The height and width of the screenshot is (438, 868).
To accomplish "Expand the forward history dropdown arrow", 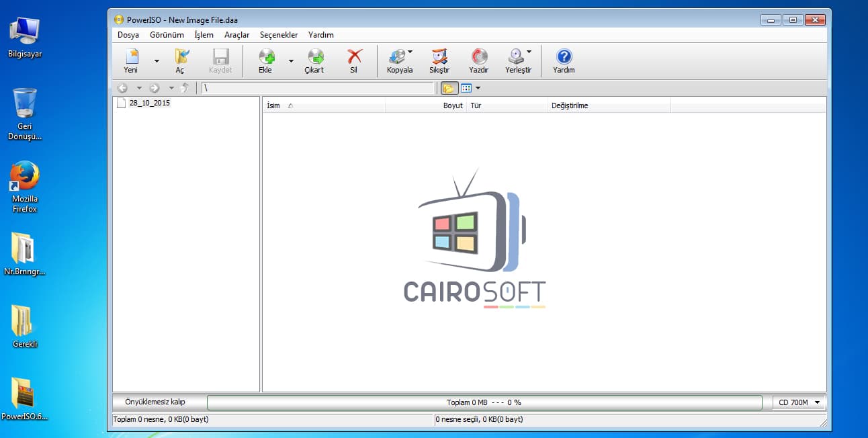I will coord(171,88).
